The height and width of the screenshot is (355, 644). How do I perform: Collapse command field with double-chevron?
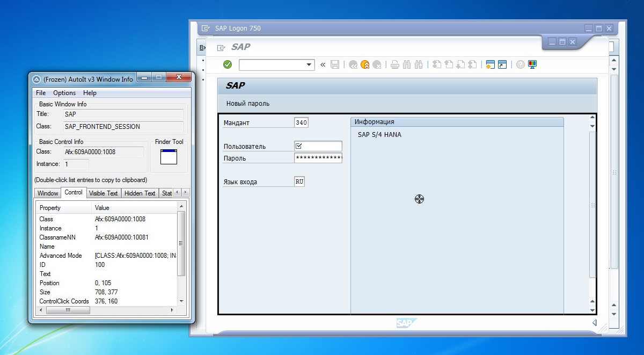coord(323,64)
